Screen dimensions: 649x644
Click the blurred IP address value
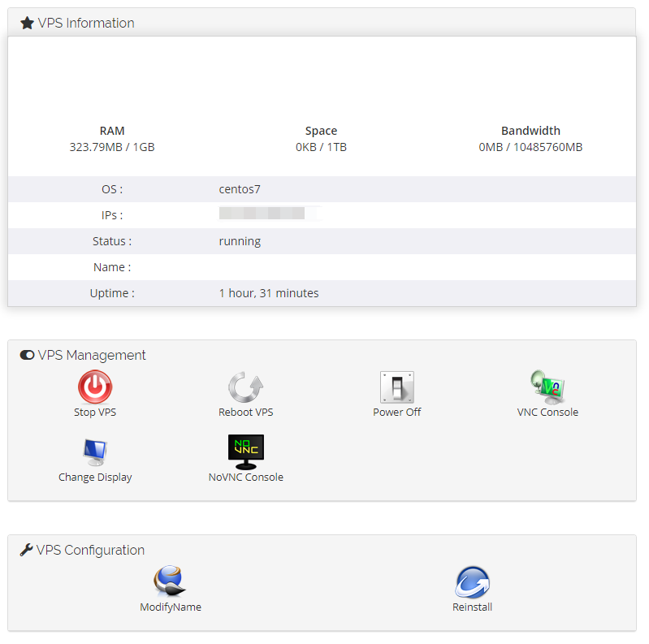point(262,213)
